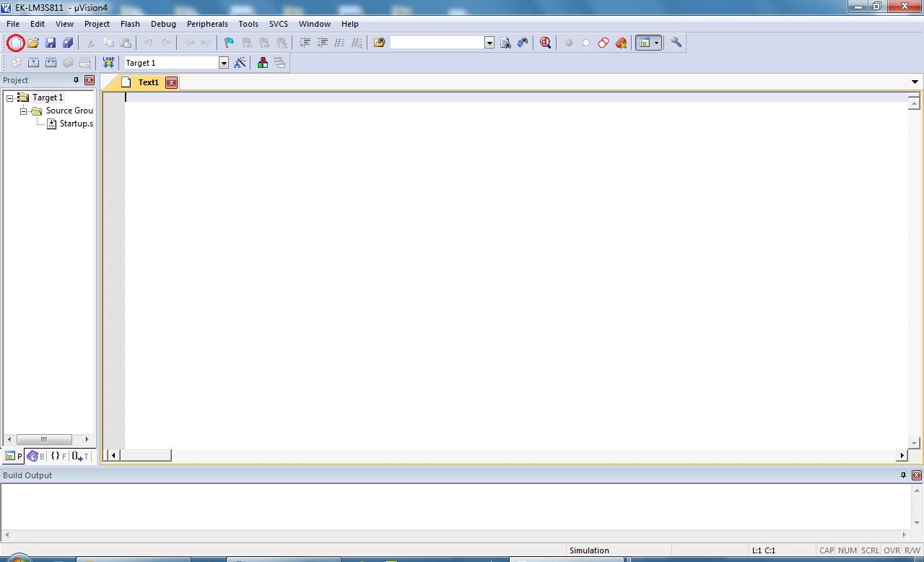Open the File Extensions, Books and Environment icon

(263, 63)
